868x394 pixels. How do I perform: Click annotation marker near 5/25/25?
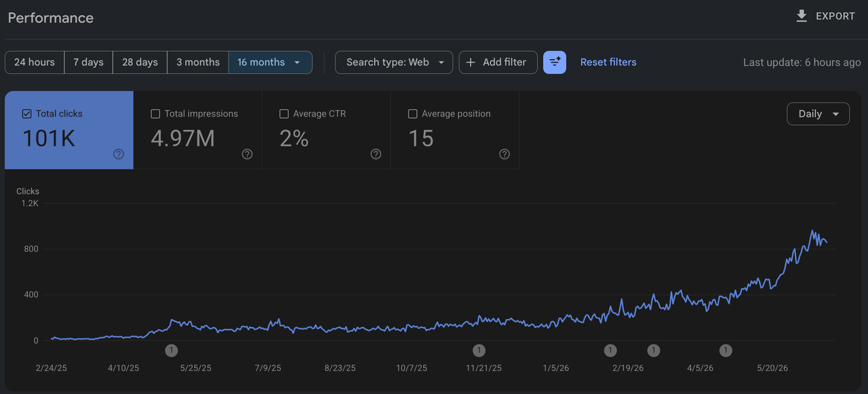coord(172,351)
